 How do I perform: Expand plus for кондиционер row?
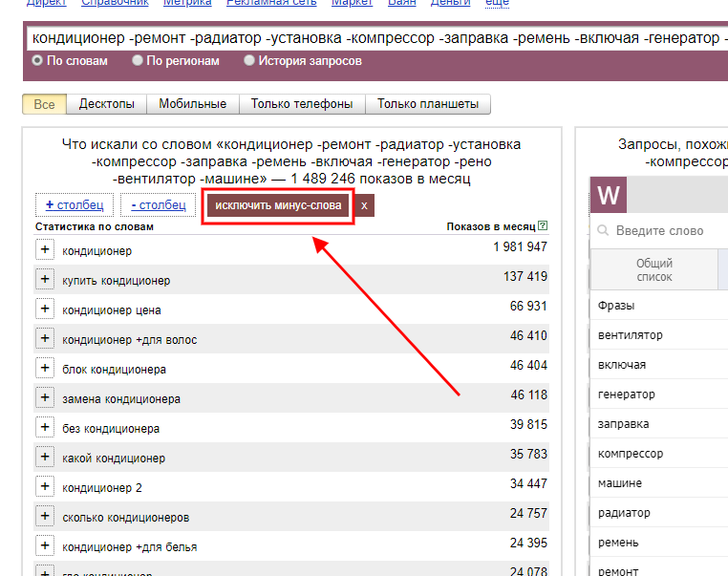[x=45, y=249]
